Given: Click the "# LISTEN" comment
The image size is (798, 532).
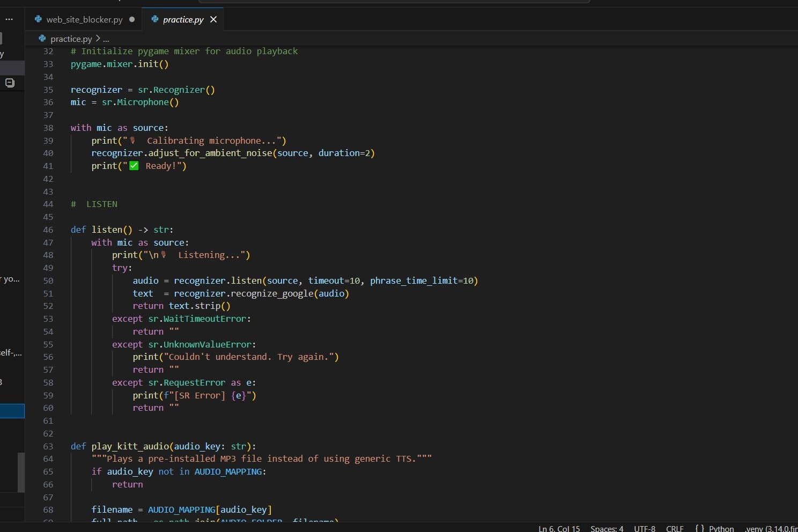Looking at the screenshot, I should tap(94, 204).
